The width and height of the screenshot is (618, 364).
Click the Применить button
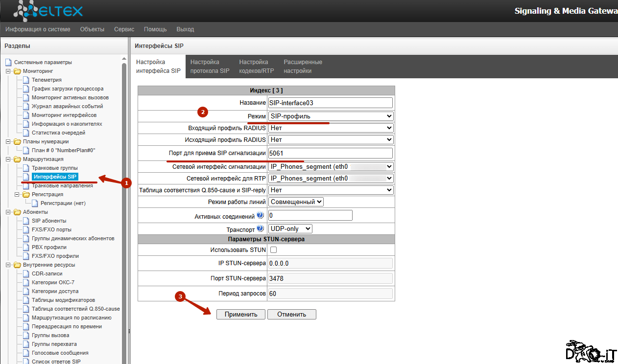click(x=241, y=314)
